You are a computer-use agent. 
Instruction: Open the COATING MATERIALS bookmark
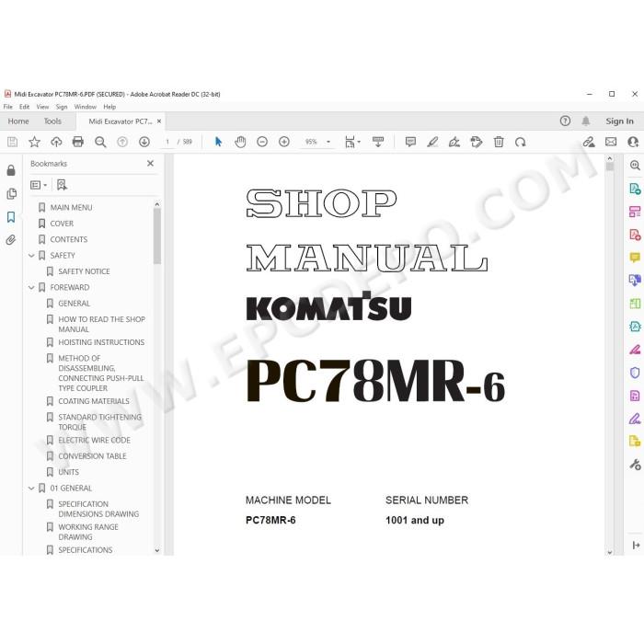94,401
